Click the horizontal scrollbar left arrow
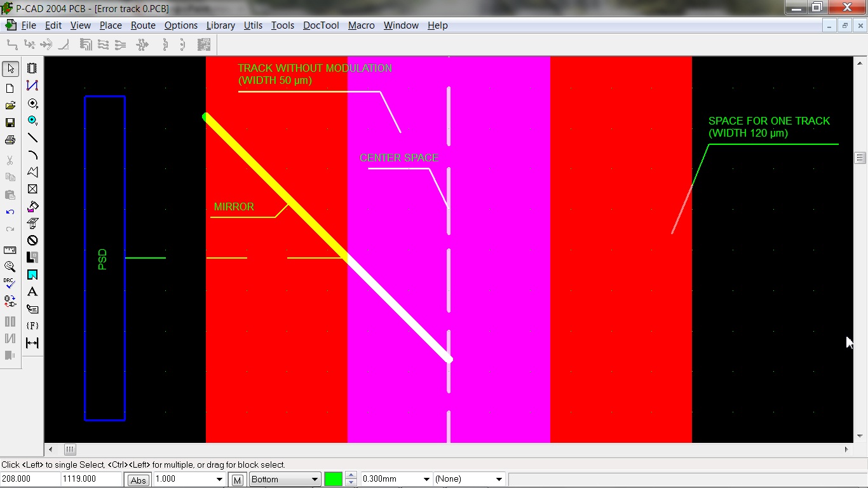This screenshot has width=868, height=488. click(50, 449)
